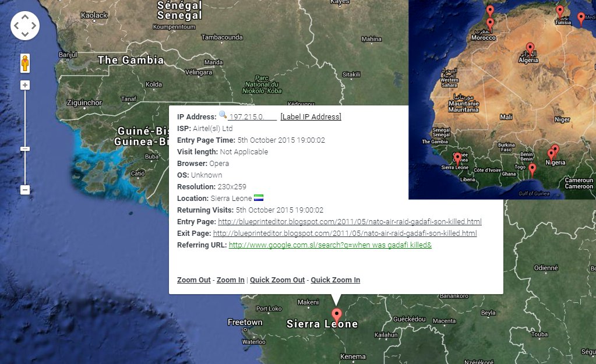Open the 197.215.0. IP address link
Viewport: 596px width, 364px height.
(x=252, y=116)
